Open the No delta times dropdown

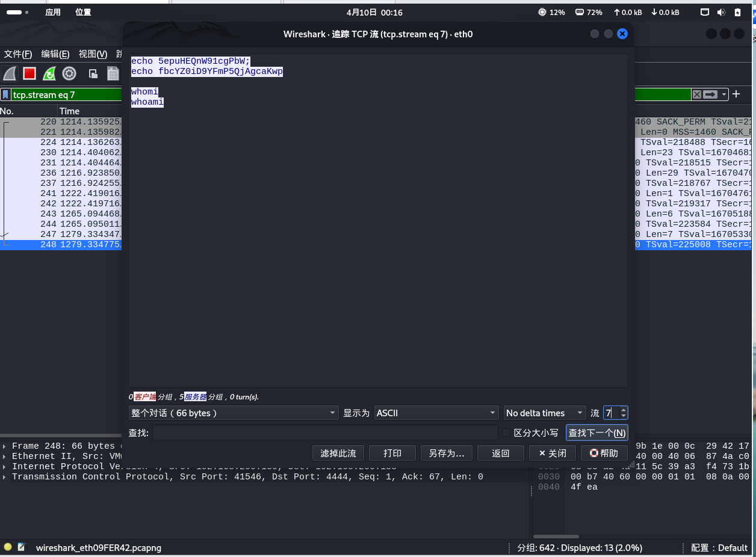(x=545, y=413)
